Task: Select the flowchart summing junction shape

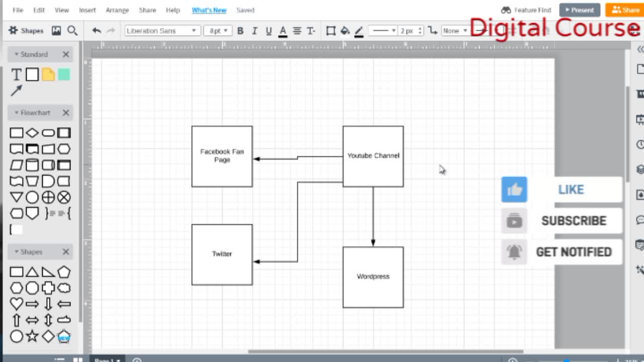Action: [x=64, y=197]
